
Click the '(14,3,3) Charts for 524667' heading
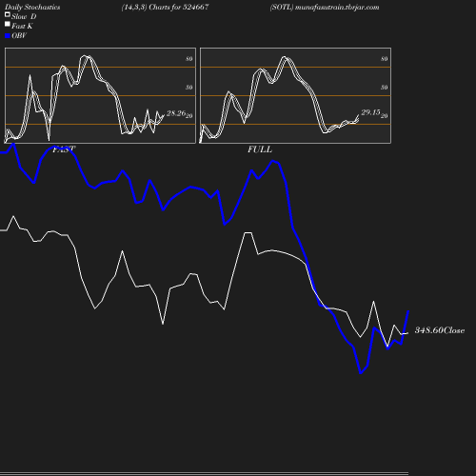(x=165, y=8)
